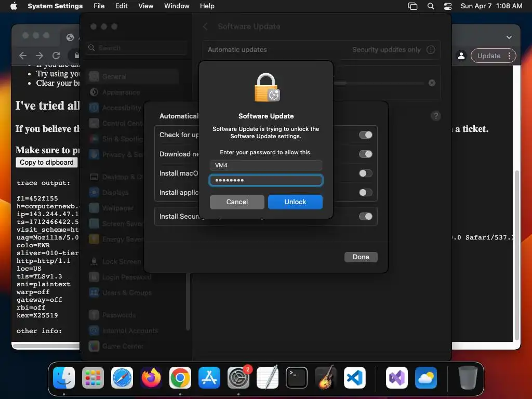This screenshot has height=399, width=532.
Task: Open browser three-dot menu
Action: click(509, 56)
